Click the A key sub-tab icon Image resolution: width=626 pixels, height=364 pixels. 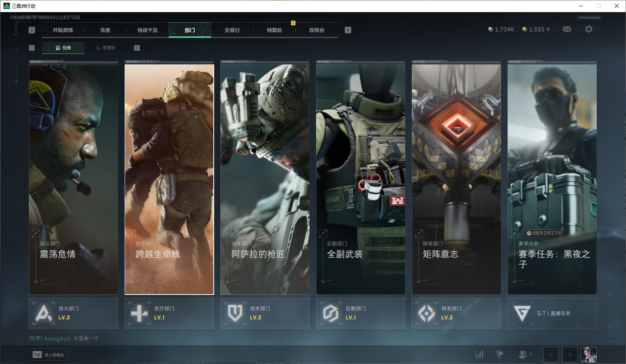[32, 48]
